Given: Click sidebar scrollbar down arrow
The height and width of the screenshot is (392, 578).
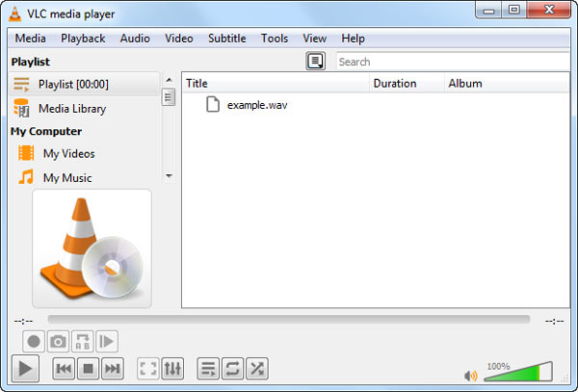Looking at the screenshot, I should click(x=169, y=175).
